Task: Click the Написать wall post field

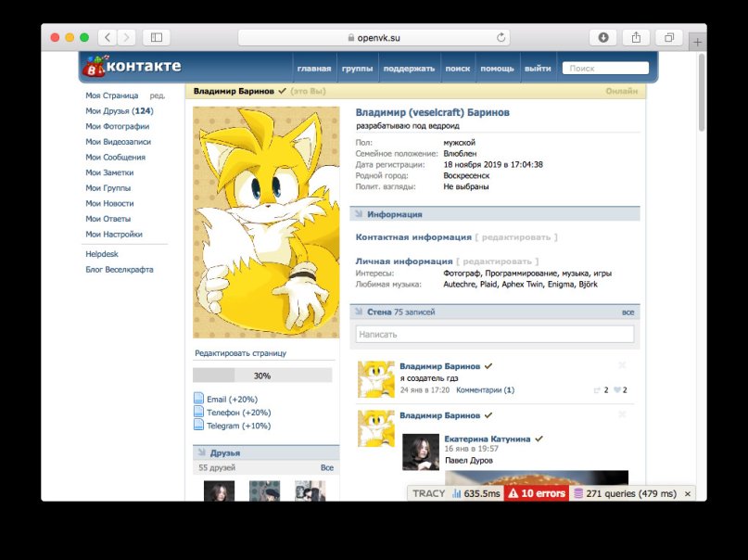Action: point(495,334)
